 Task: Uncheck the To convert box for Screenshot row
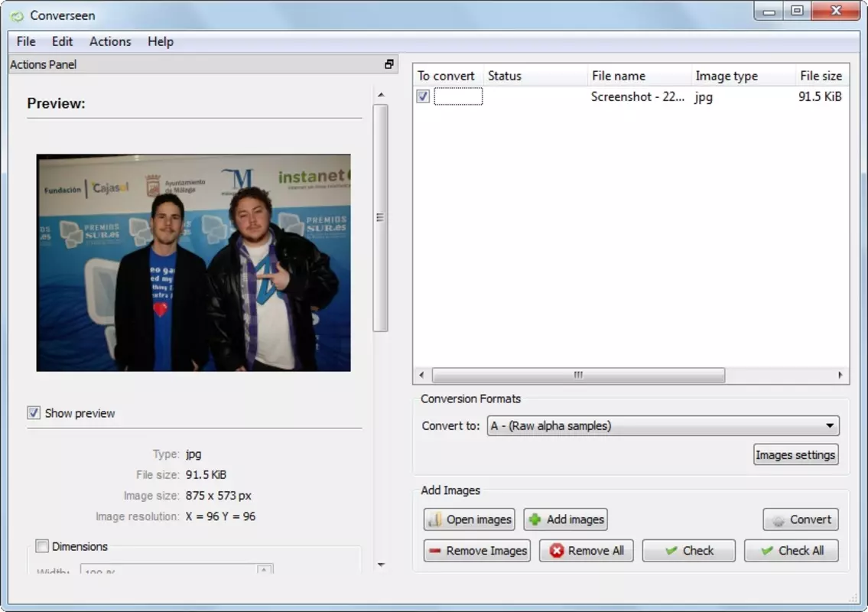pyautogui.click(x=423, y=96)
